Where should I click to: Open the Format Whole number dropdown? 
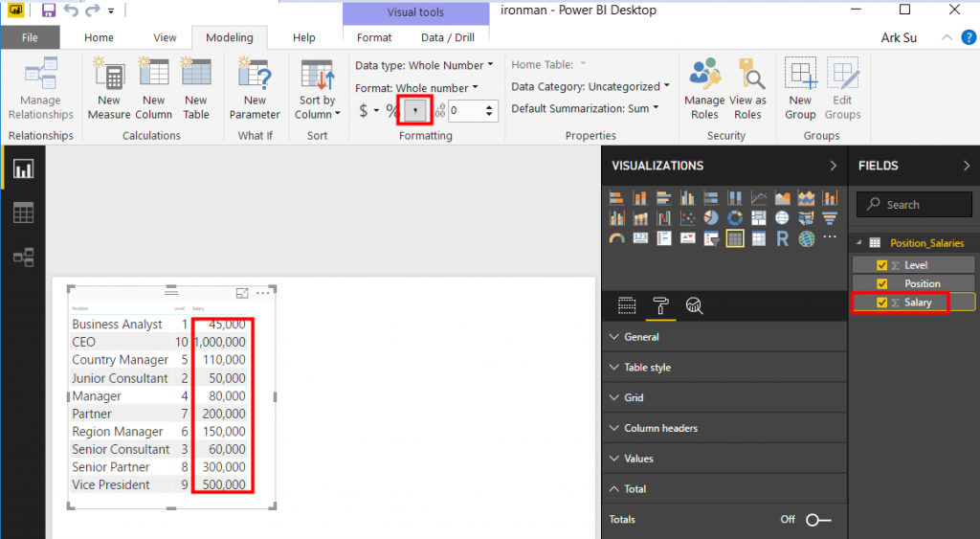[x=417, y=88]
